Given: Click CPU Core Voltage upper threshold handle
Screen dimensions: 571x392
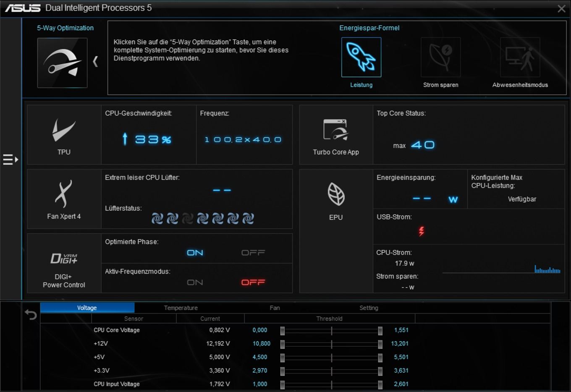Looking at the screenshot, I should click(x=380, y=331).
